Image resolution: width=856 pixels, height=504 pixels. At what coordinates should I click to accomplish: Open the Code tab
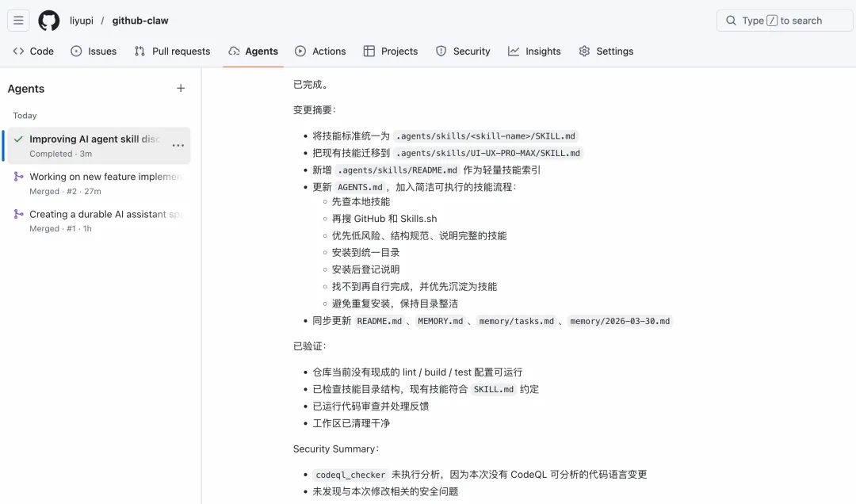point(33,52)
